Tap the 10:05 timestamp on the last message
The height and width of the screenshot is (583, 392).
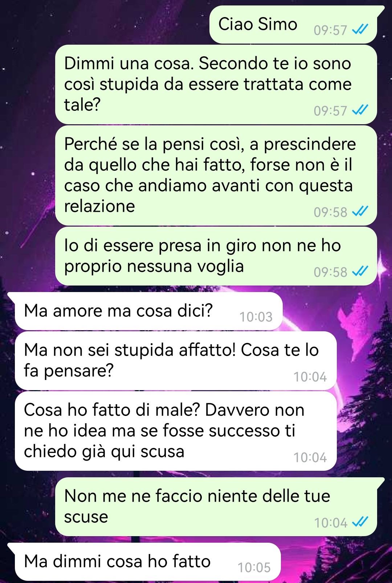(x=254, y=567)
